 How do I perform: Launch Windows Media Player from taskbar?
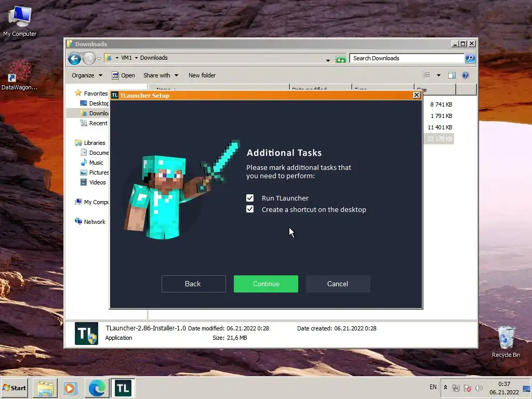70,388
